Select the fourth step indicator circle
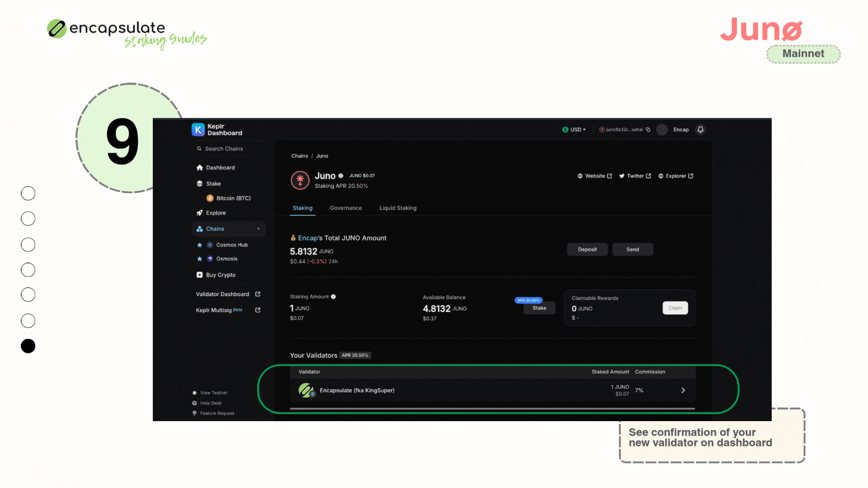 click(28, 270)
